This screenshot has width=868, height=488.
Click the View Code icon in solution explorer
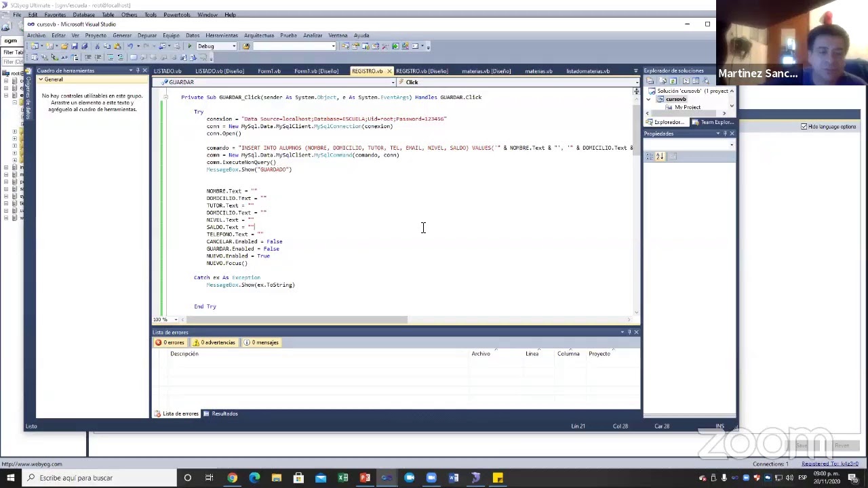pyautogui.click(x=686, y=81)
